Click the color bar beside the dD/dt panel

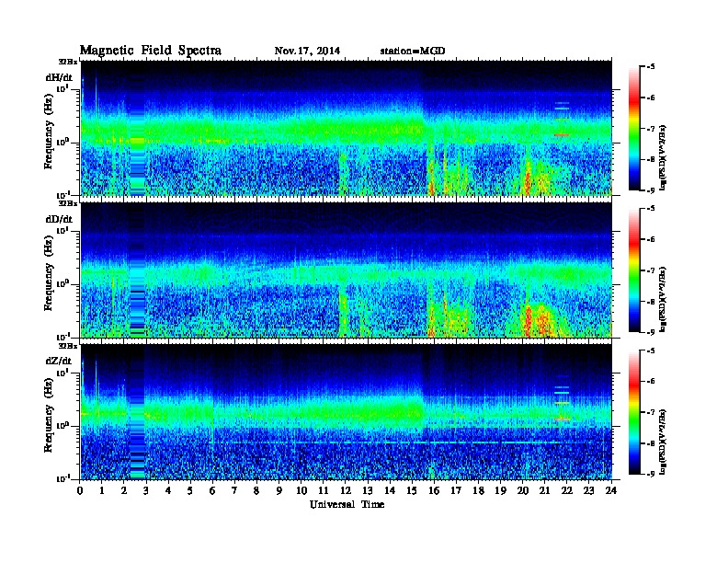(x=634, y=270)
